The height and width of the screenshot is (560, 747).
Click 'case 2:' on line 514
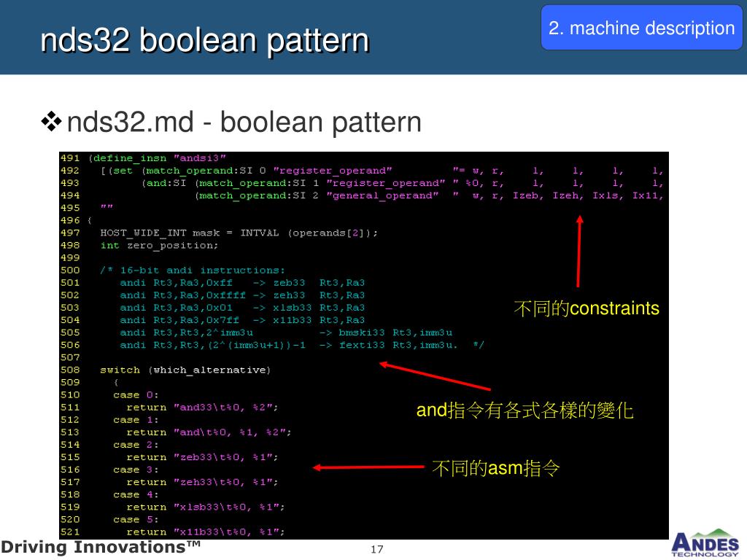coord(136,444)
